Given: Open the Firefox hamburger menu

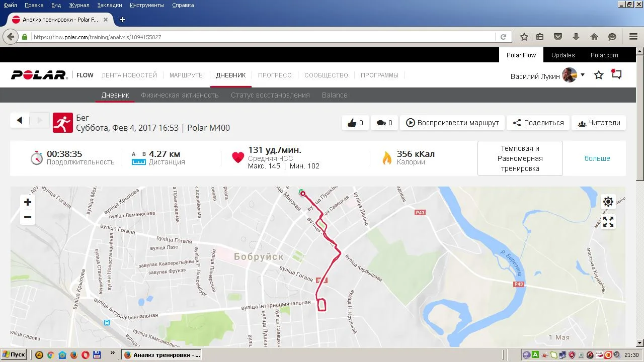Looking at the screenshot, I should (x=633, y=37).
